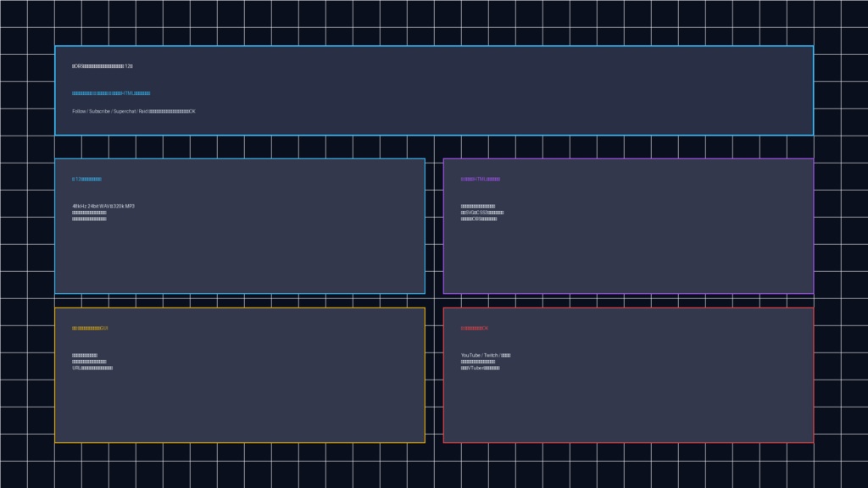Click the "YouTube / Twitch" platforms line

(486, 355)
